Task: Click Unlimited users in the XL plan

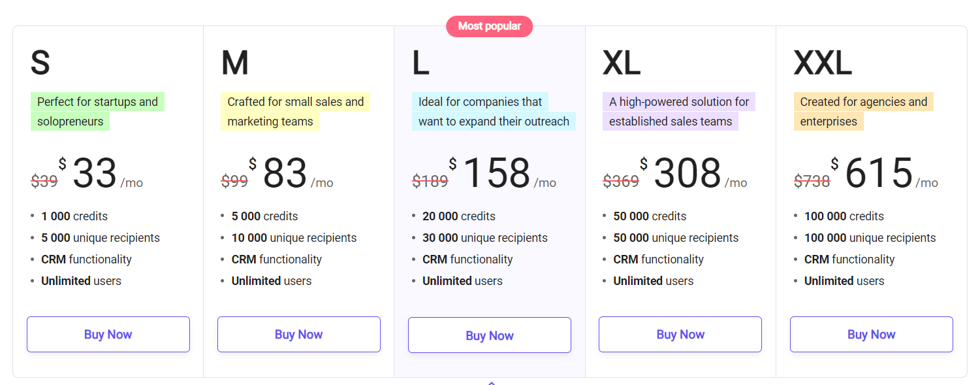Action: point(654,281)
